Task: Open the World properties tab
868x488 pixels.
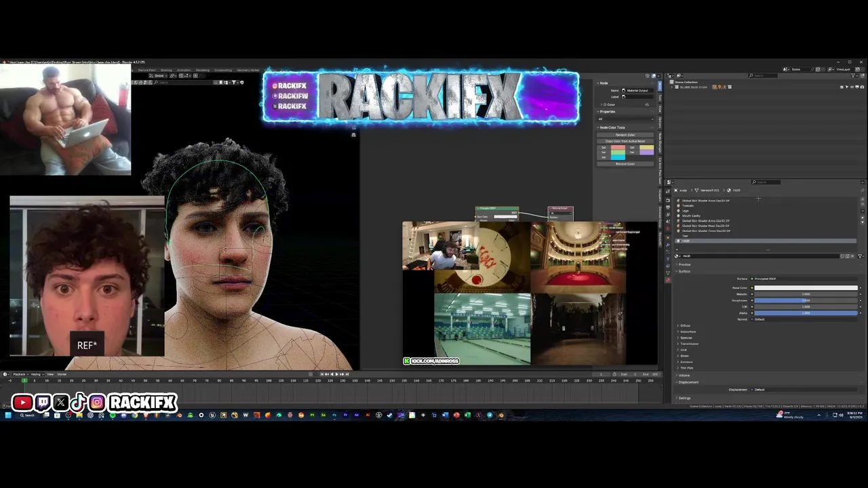Action: (668, 228)
